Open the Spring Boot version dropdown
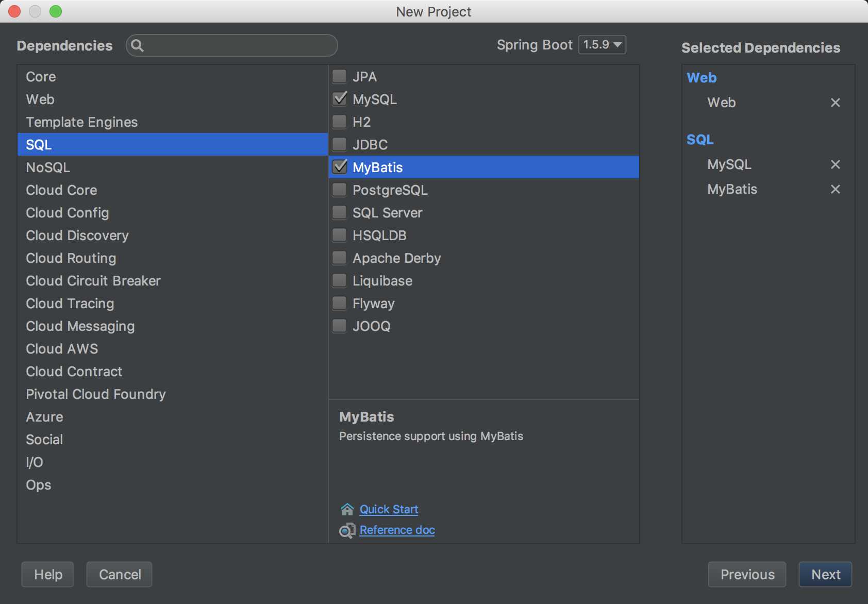 coord(602,45)
